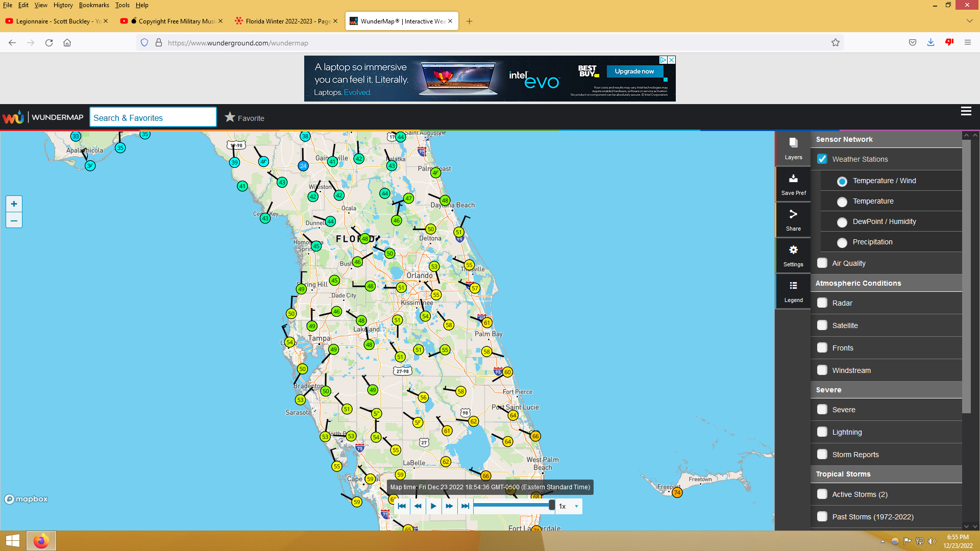Open the Layers panel icon
This screenshot has width=980, height=551.
[793, 148]
